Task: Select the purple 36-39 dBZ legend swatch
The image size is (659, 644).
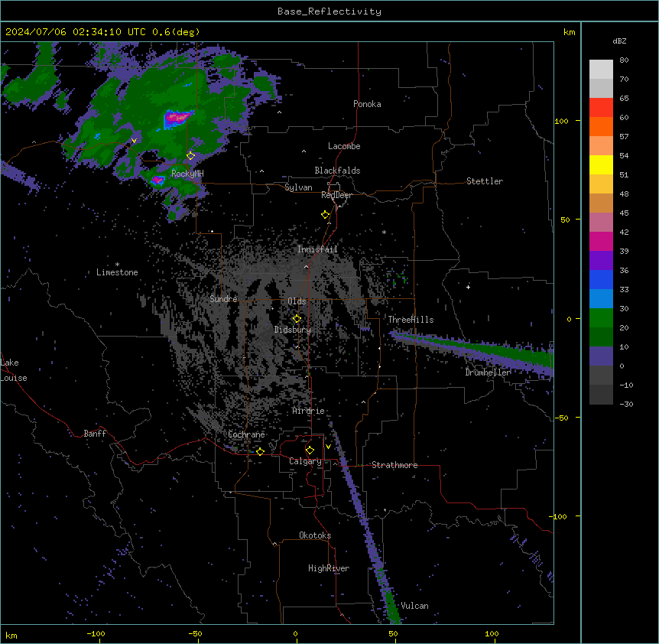Action: click(601, 261)
